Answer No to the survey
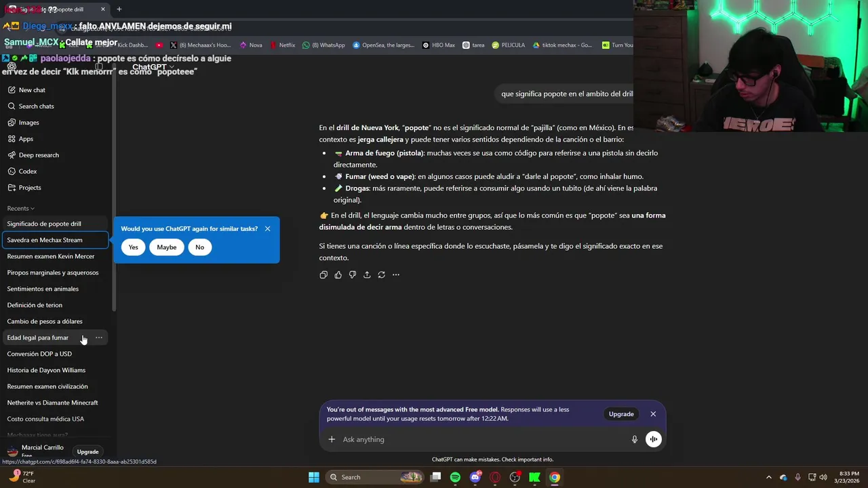This screenshot has height=488, width=868. [x=199, y=247]
